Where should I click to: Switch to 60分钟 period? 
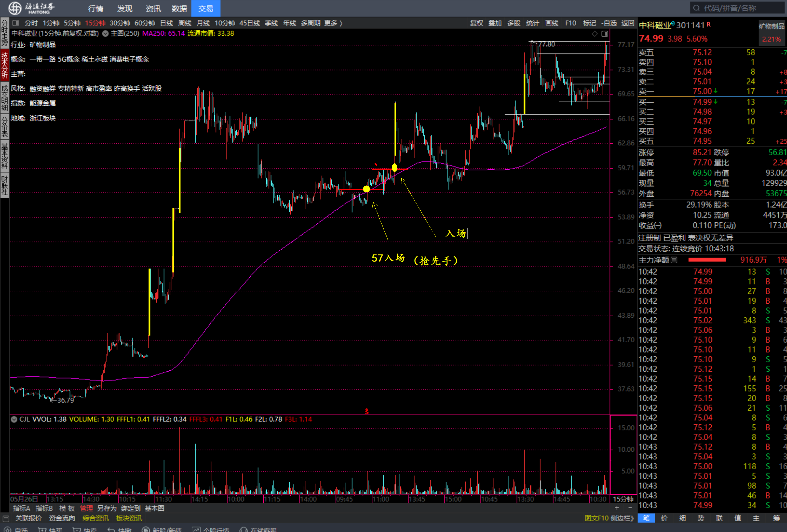point(145,23)
